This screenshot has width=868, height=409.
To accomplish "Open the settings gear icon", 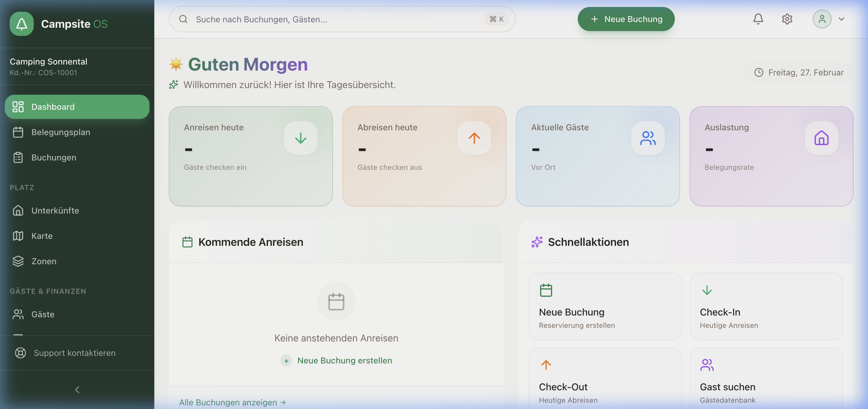I will pyautogui.click(x=787, y=19).
